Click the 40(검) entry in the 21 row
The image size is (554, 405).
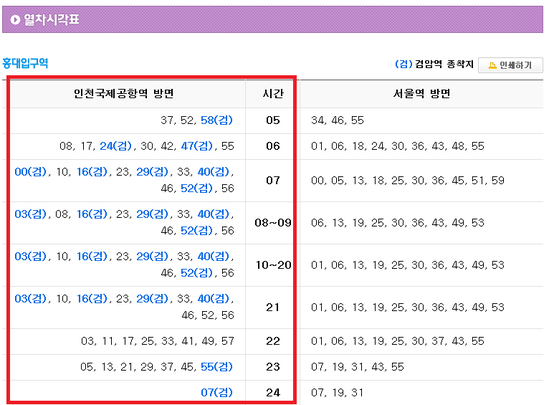(x=213, y=299)
